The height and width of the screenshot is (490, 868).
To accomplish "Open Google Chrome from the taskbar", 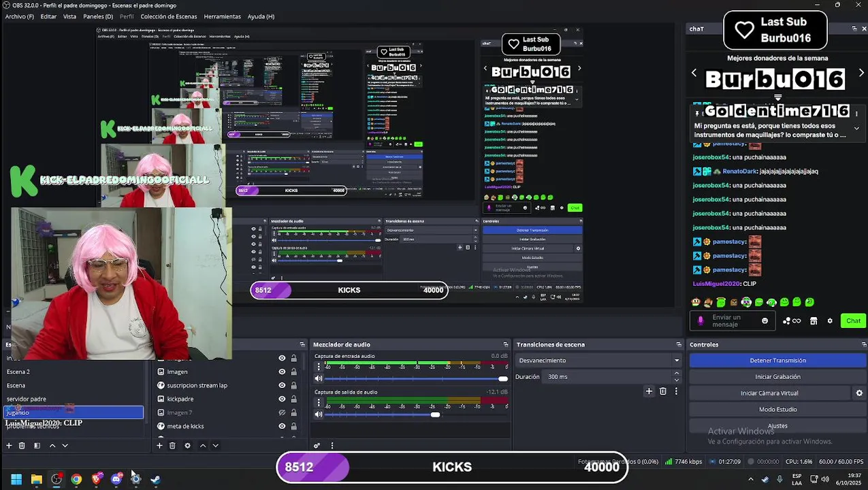I will pos(76,479).
